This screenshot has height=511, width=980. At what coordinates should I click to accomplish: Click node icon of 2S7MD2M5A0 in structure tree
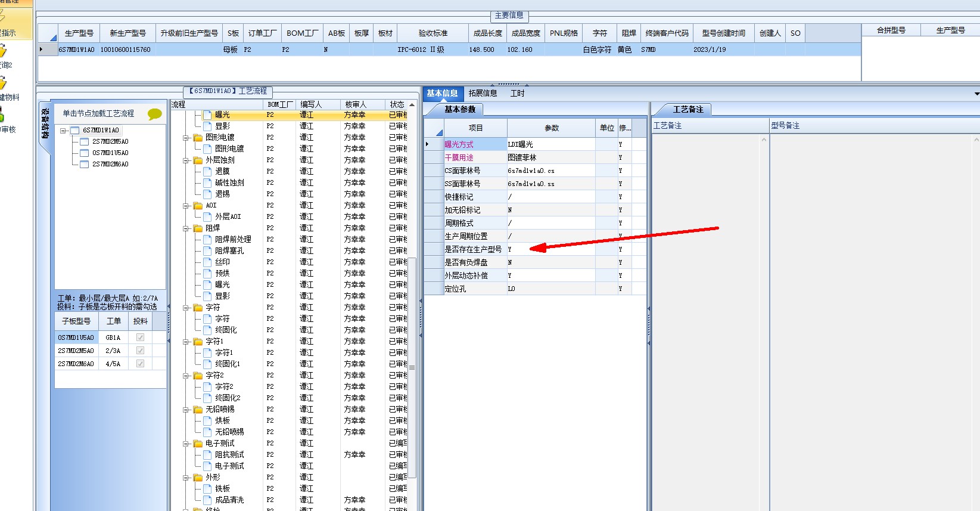84,142
